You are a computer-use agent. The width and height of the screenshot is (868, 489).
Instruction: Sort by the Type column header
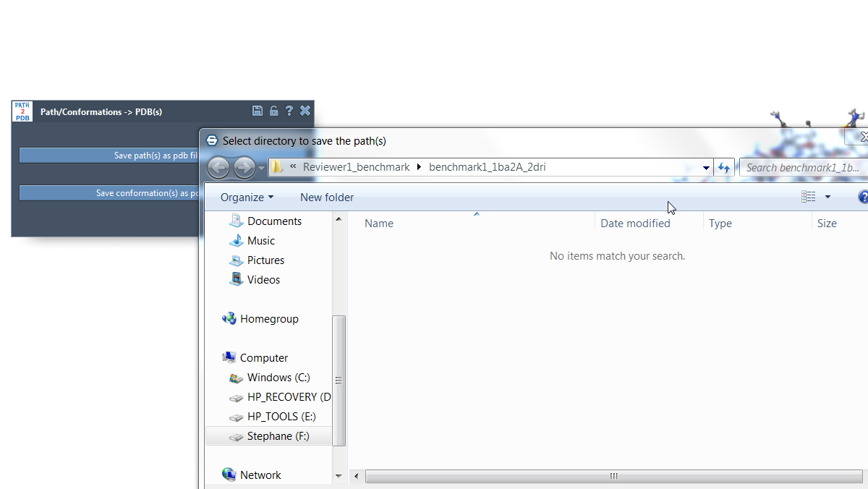point(720,224)
